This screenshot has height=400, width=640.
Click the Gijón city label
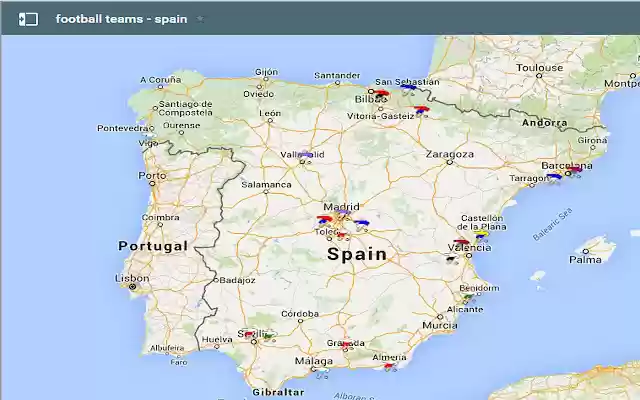pos(267,72)
